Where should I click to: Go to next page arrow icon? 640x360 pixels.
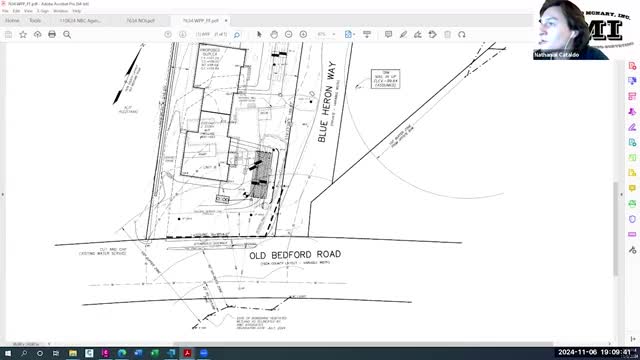click(182, 35)
